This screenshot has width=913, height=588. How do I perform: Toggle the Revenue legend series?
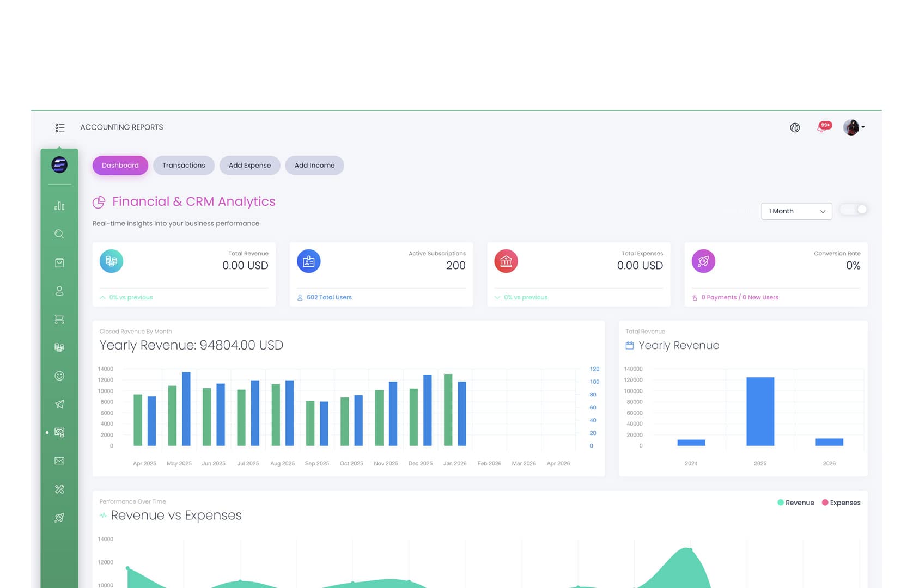tap(795, 503)
